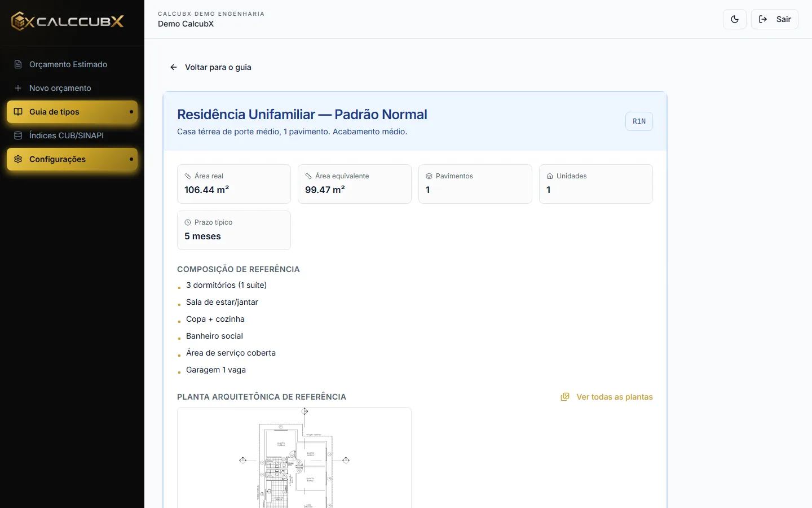Click the Prazo típico 5 meses card
812x508 pixels.
pyautogui.click(x=234, y=230)
